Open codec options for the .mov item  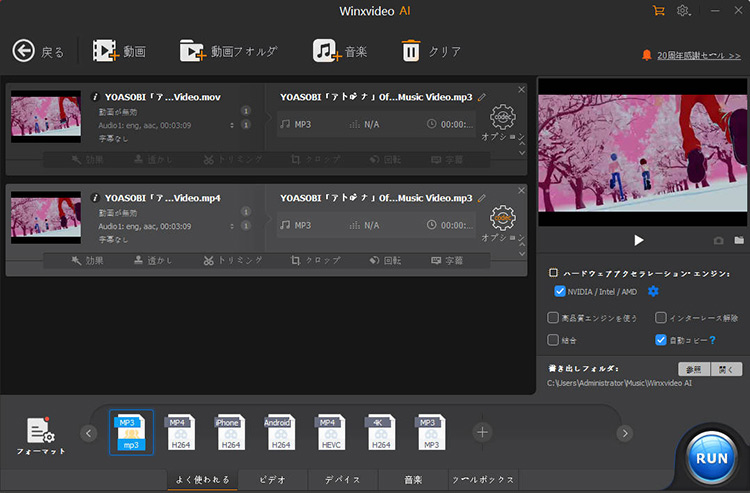pyautogui.click(x=503, y=117)
